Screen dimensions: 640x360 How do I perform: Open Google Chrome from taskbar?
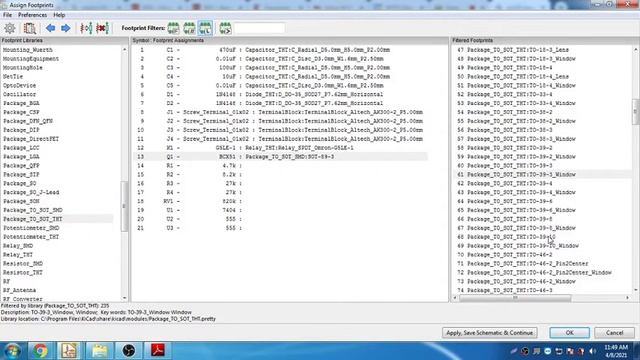pos(40,351)
